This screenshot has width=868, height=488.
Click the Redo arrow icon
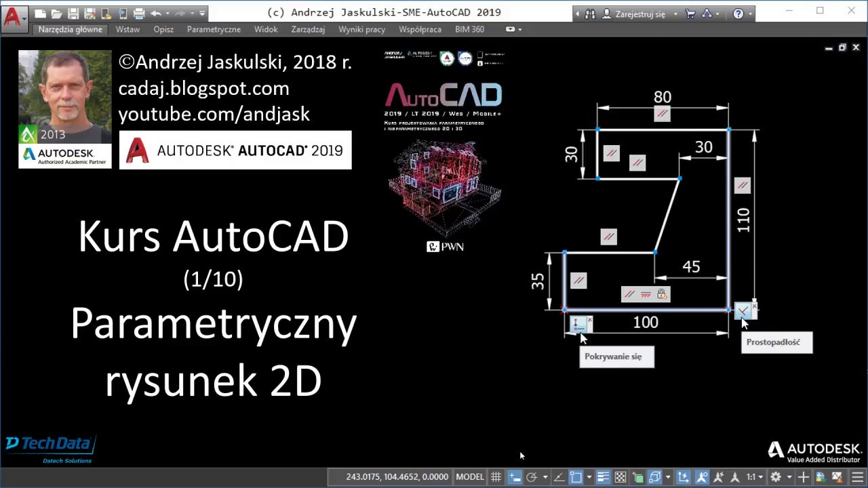coord(180,14)
